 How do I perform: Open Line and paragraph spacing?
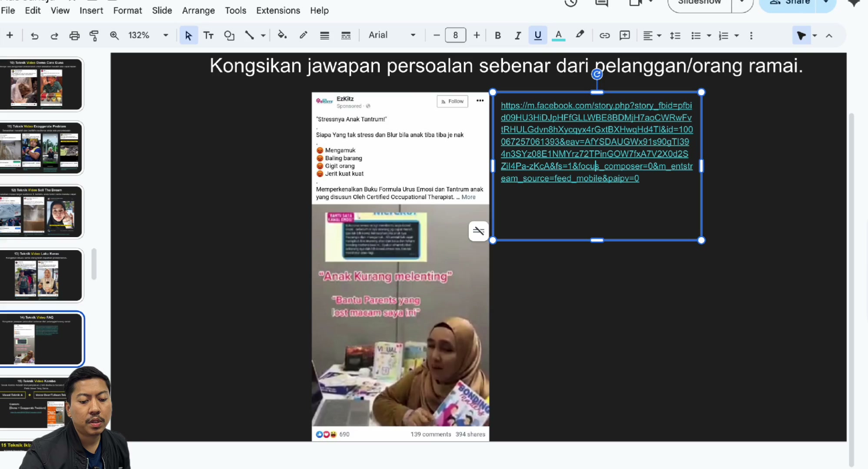[x=675, y=36]
